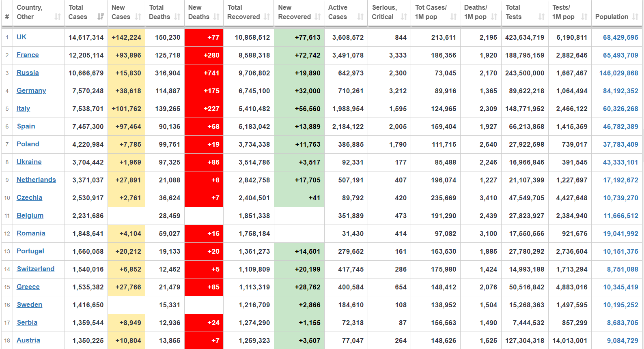Open the Czechia country link

(29, 197)
